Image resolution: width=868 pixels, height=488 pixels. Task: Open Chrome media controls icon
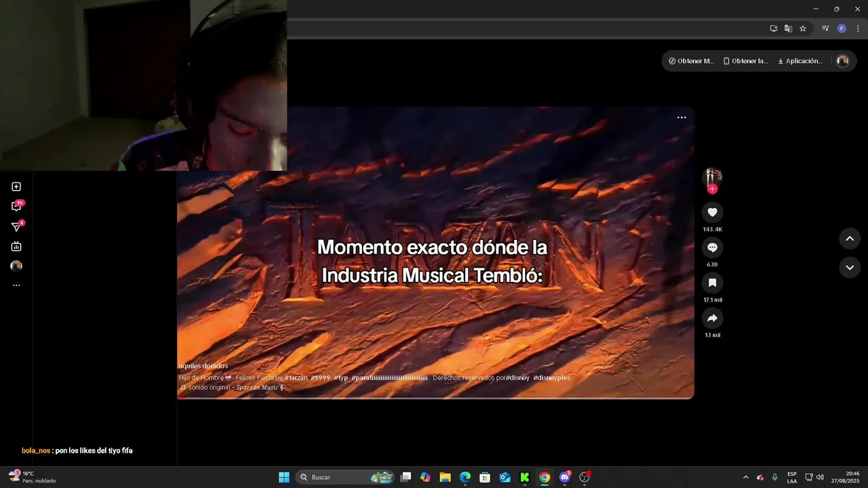tap(825, 28)
